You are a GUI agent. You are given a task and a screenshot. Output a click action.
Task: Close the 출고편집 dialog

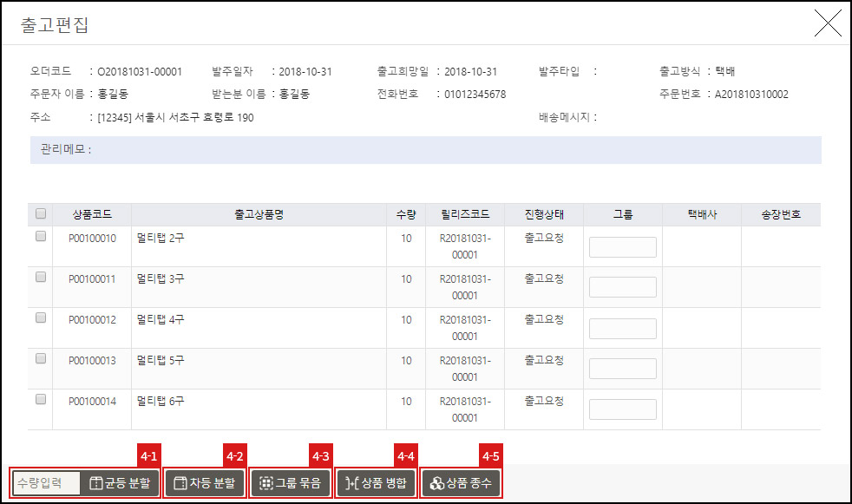[x=828, y=24]
